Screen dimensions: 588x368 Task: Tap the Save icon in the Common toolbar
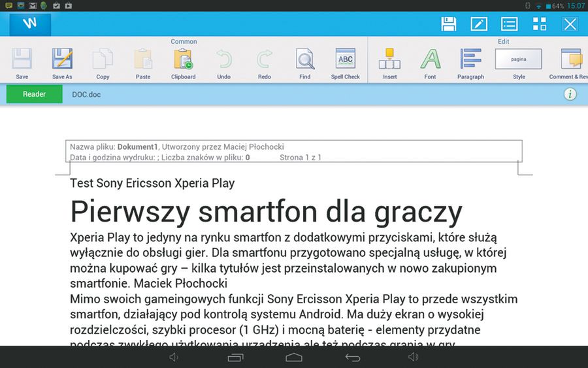click(x=22, y=64)
